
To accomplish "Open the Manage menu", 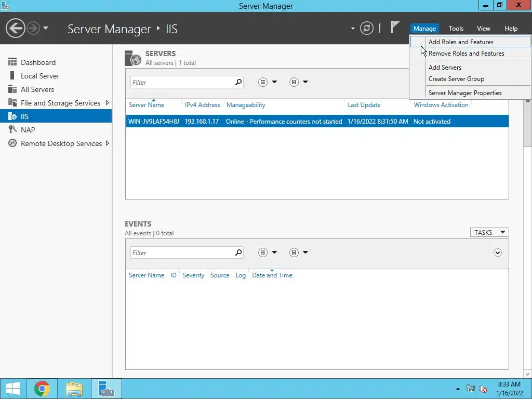I will (x=424, y=29).
